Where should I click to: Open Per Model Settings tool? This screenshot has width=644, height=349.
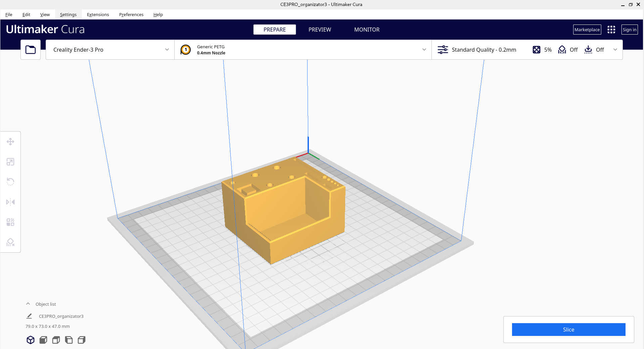tap(10, 222)
